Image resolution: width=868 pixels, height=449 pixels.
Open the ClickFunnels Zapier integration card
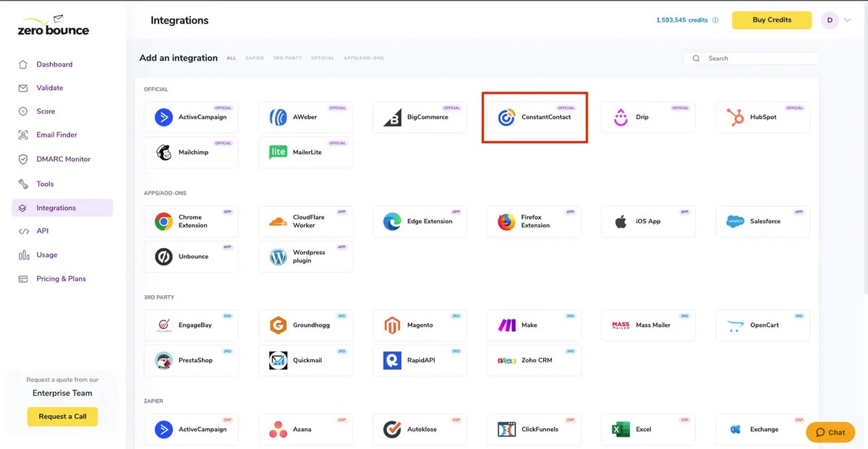[x=534, y=429]
